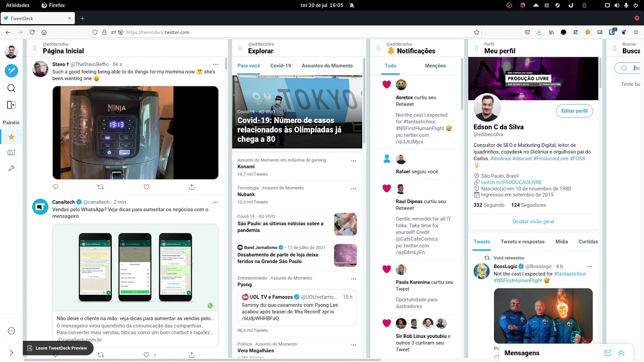Open a new Firefox tab
The width and height of the screenshot is (644, 362).
click(83, 18)
